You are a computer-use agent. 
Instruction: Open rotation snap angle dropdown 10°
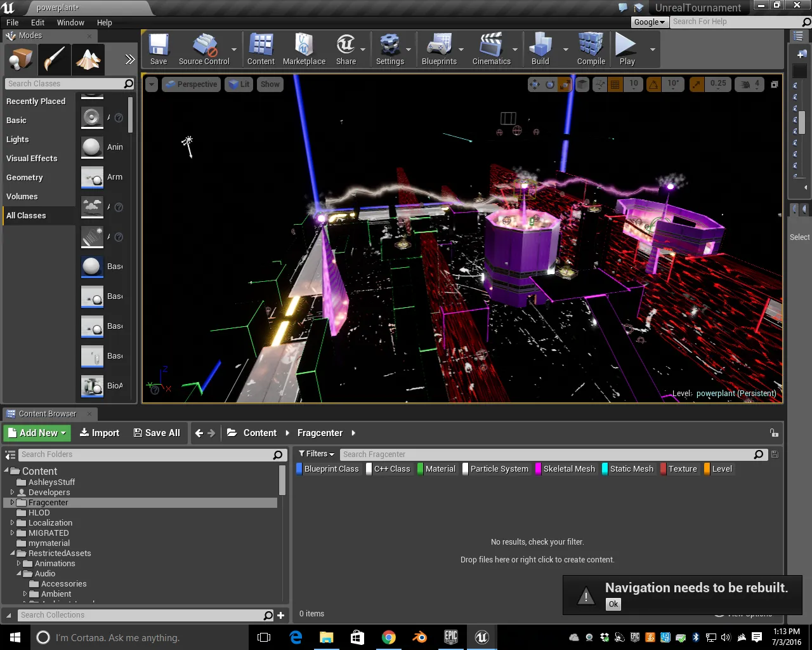pos(673,84)
